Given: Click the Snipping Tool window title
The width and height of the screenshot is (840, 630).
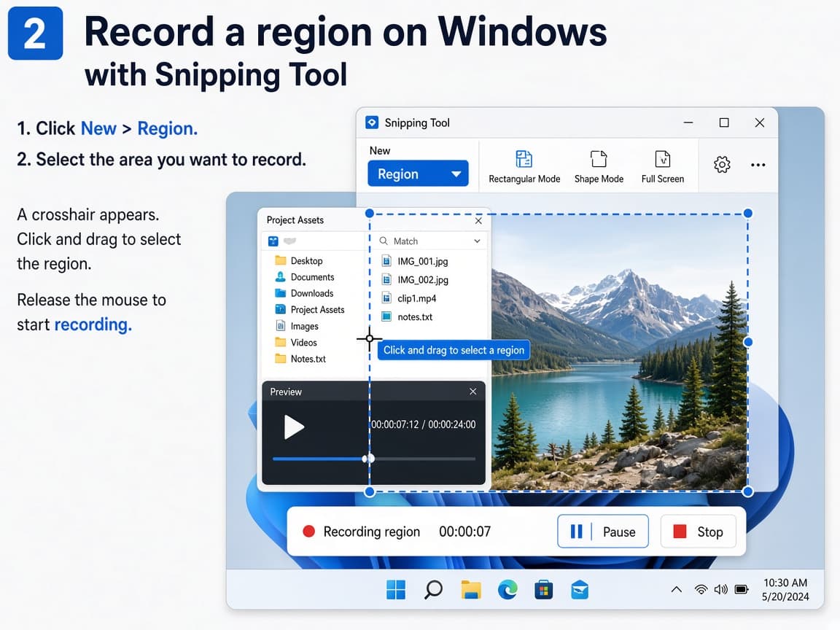Looking at the screenshot, I should (417, 122).
